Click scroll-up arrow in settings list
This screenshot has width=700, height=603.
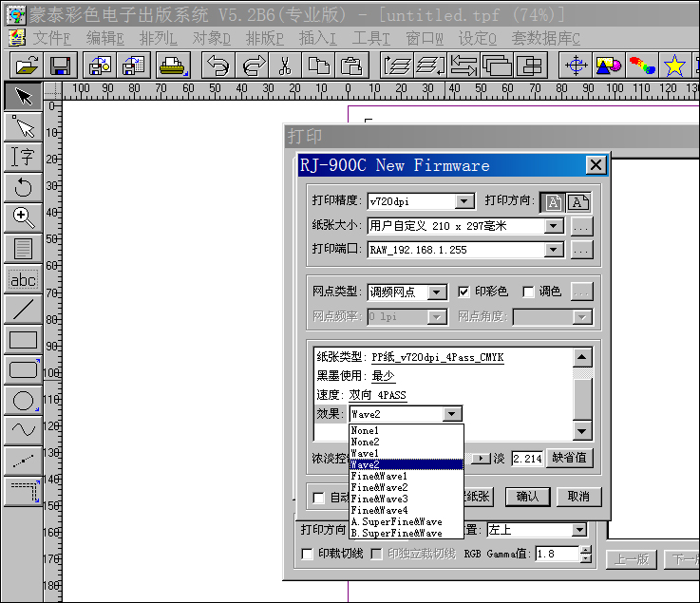tap(581, 357)
